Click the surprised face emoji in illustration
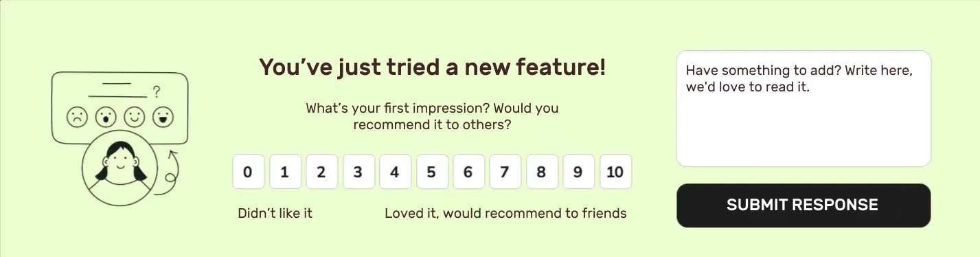The height and width of the screenshot is (257, 980). pyautogui.click(x=105, y=117)
